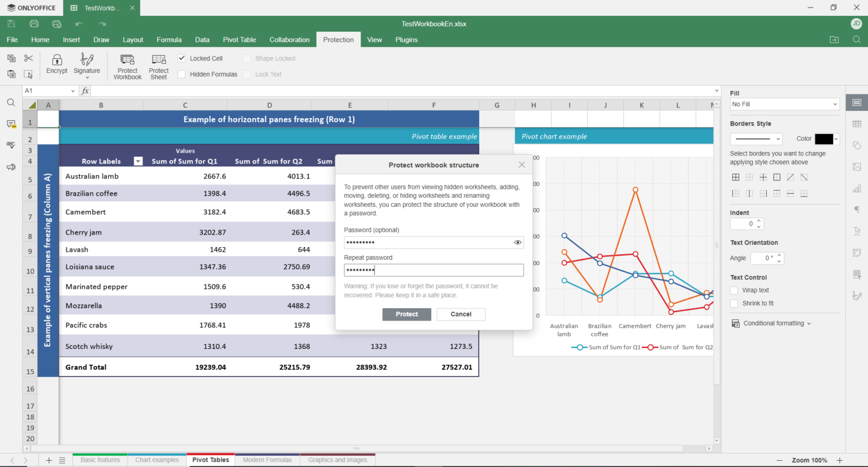Click the Undo arrow icon
Image resolution: width=868 pixels, height=467 pixels.
tap(79, 24)
